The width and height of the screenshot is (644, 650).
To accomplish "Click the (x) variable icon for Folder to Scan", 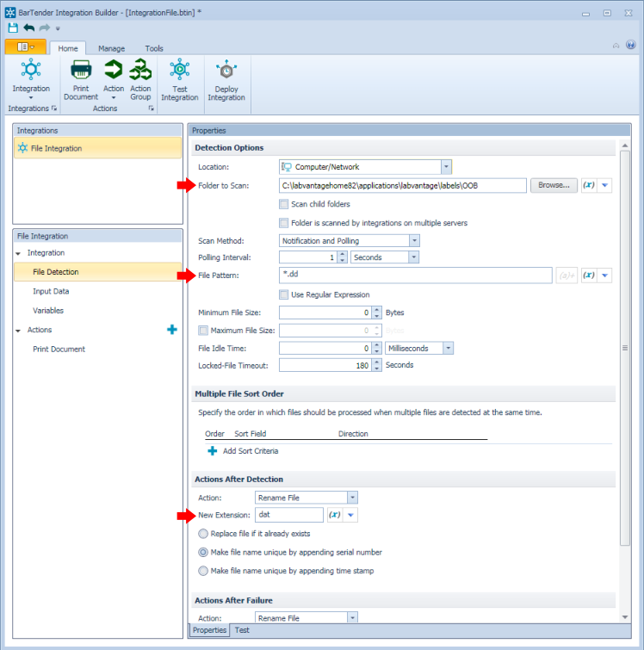I will [588, 185].
